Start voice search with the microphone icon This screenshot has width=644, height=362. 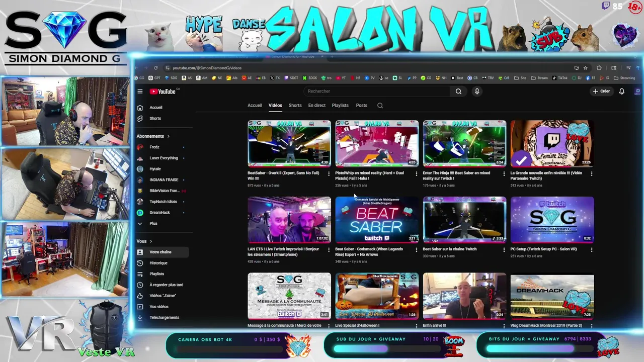click(477, 91)
